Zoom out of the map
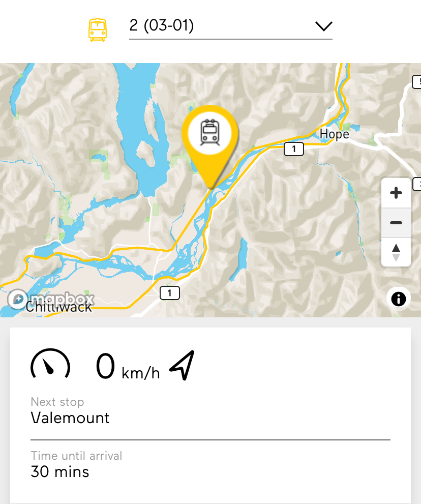This screenshot has width=421, height=504. (396, 223)
